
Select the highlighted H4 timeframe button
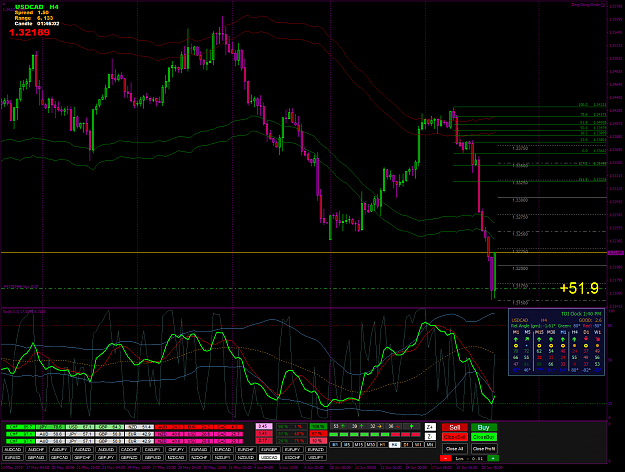[x=395, y=444]
